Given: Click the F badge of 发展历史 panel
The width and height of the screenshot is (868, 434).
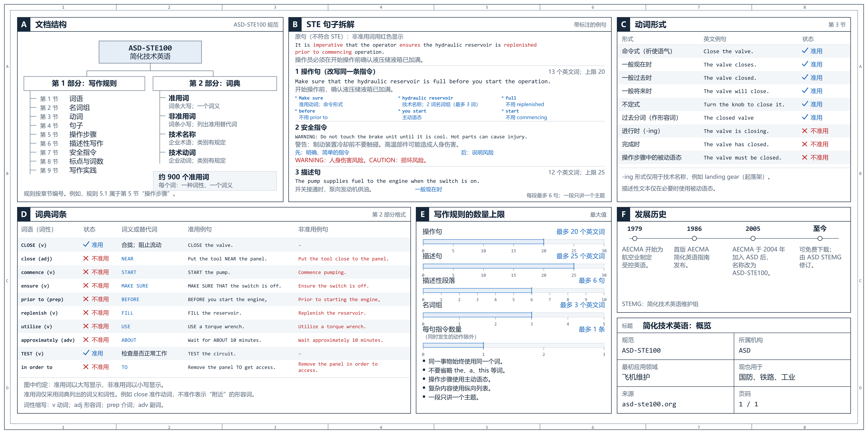Looking at the screenshot, I should point(624,214).
